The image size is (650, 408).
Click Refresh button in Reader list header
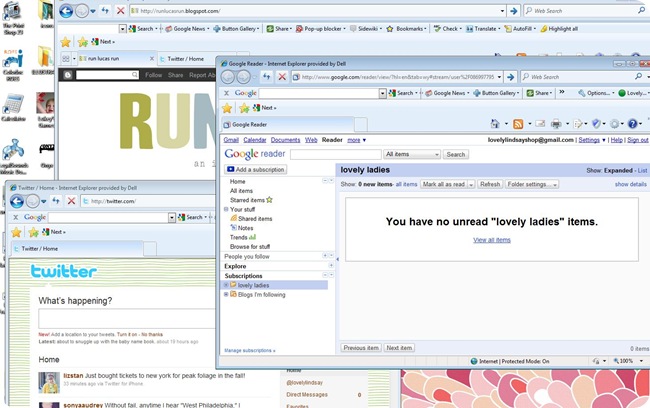click(x=490, y=184)
